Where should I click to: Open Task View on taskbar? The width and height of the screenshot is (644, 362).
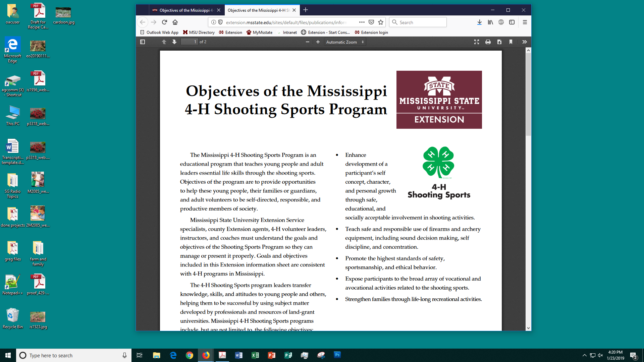pos(140,355)
